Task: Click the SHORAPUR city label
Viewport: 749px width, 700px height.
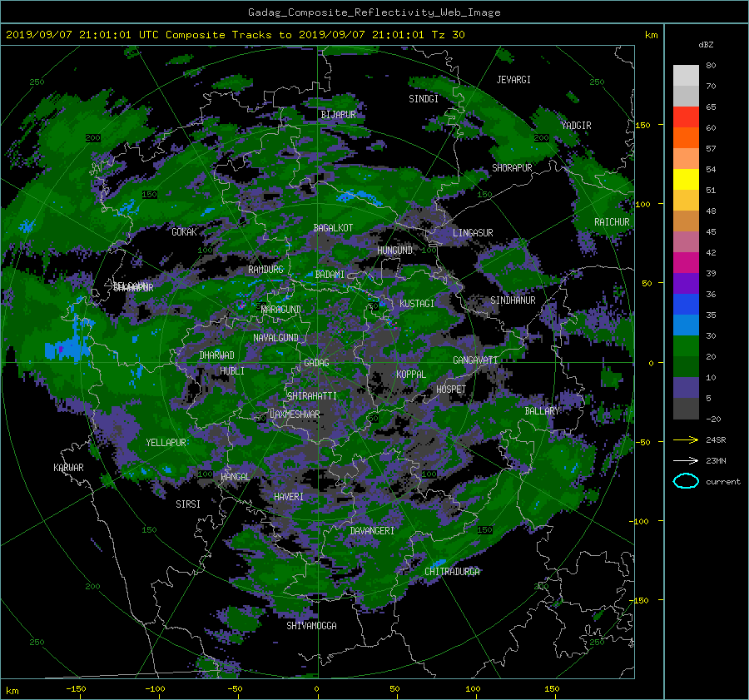Action: pyautogui.click(x=512, y=168)
